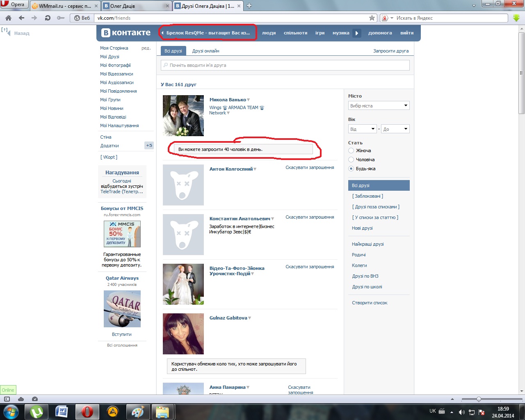Expand the arrow next to Константин Анатольевич

273,219
